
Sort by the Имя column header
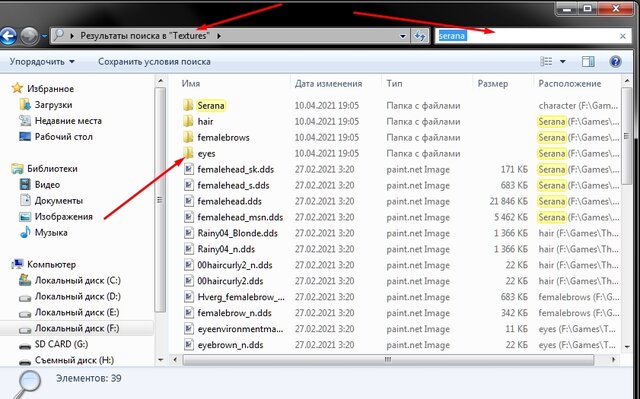(x=191, y=84)
